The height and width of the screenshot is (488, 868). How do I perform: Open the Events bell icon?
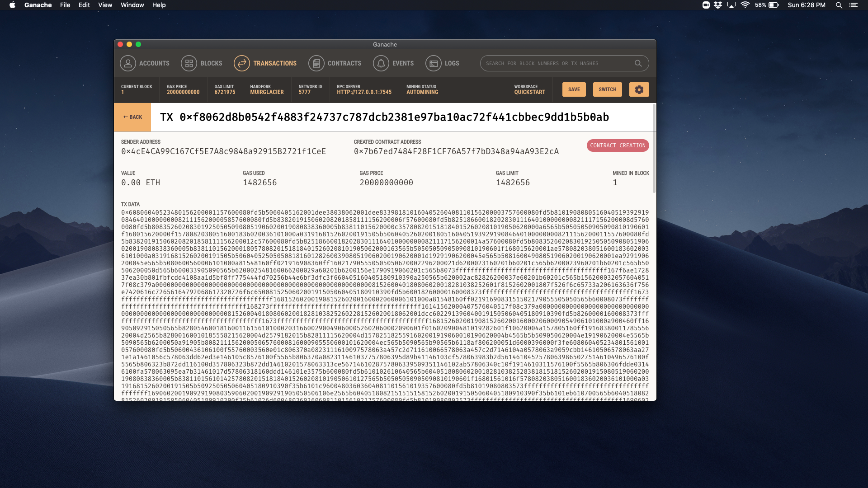pos(381,63)
